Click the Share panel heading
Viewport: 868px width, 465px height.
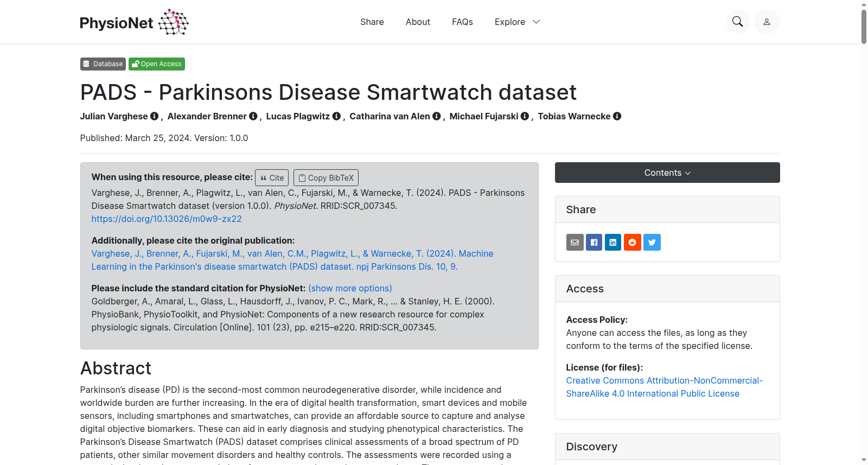[x=581, y=209]
